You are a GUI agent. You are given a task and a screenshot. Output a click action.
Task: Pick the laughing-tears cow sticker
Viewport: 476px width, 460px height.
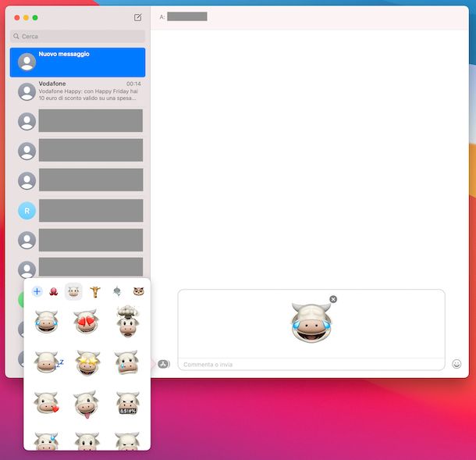click(46, 322)
